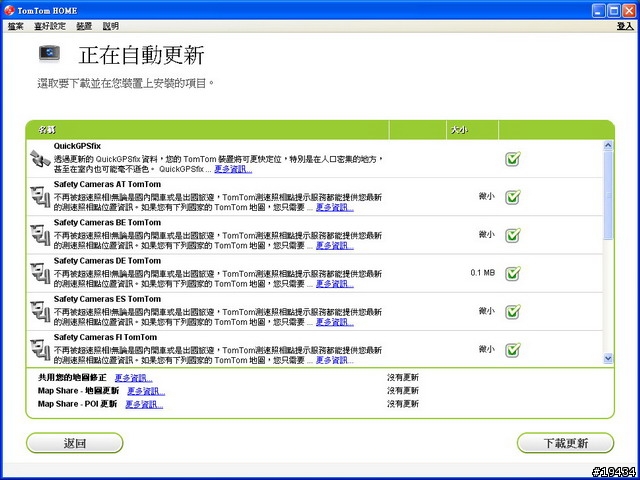Click the QuickGPSfix satellite icon
This screenshot has height=480, width=640.
pyautogui.click(x=40, y=159)
